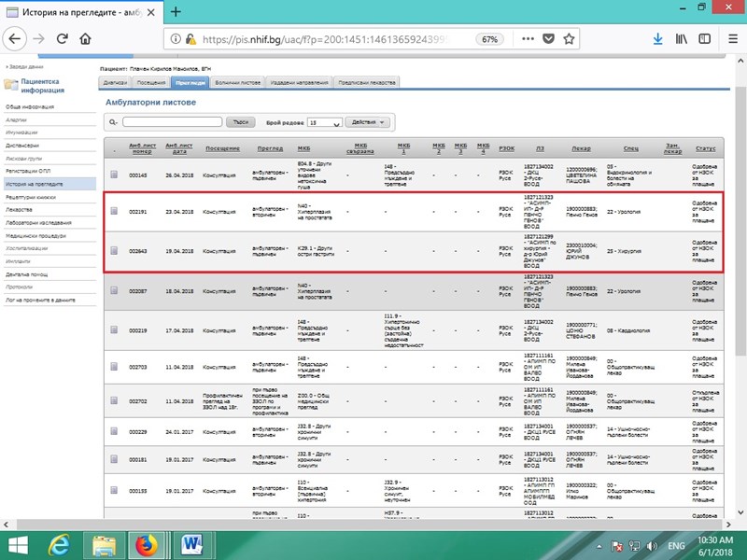Screen dimensions: 747x560
Task: Click the Търси search button
Action: pyautogui.click(x=240, y=122)
